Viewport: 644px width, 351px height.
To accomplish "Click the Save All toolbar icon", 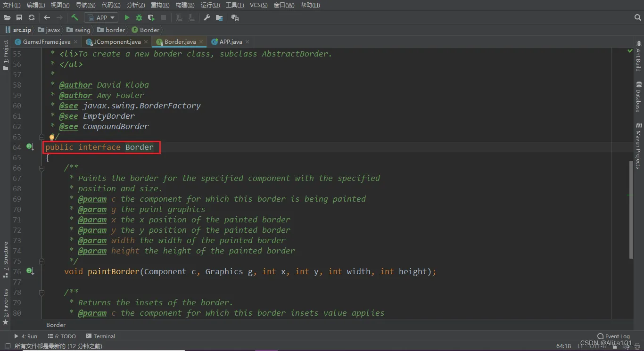I will [19, 17].
